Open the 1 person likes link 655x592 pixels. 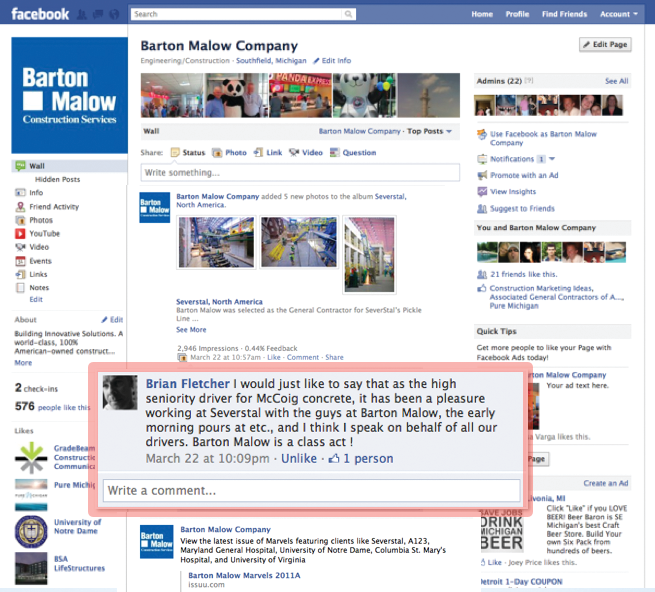pos(368,459)
